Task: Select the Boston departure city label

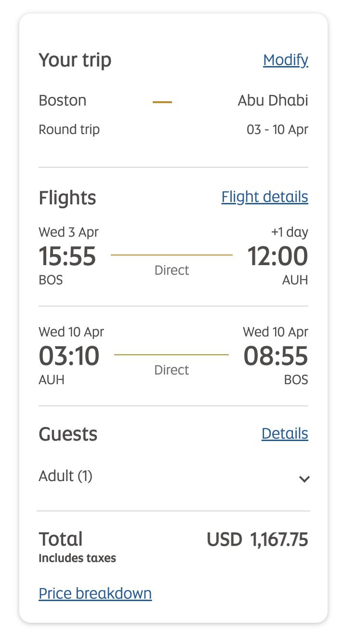Action: [x=62, y=100]
